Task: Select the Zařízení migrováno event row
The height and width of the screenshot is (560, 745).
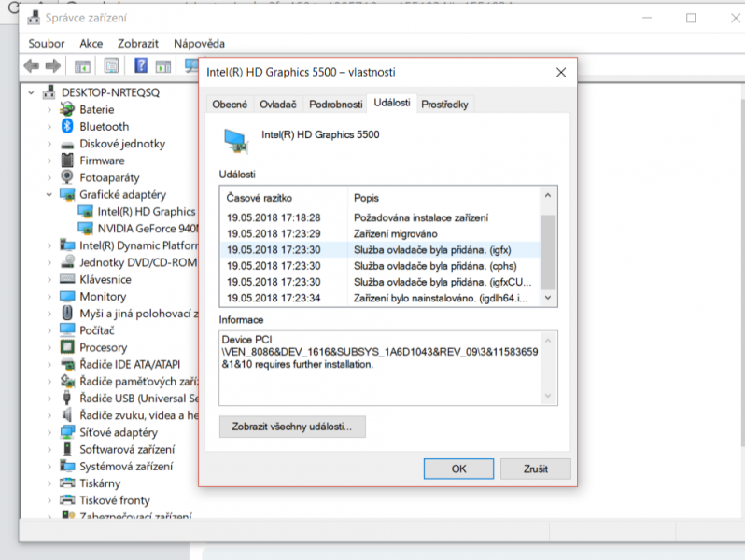Action: click(x=380, y=233)
